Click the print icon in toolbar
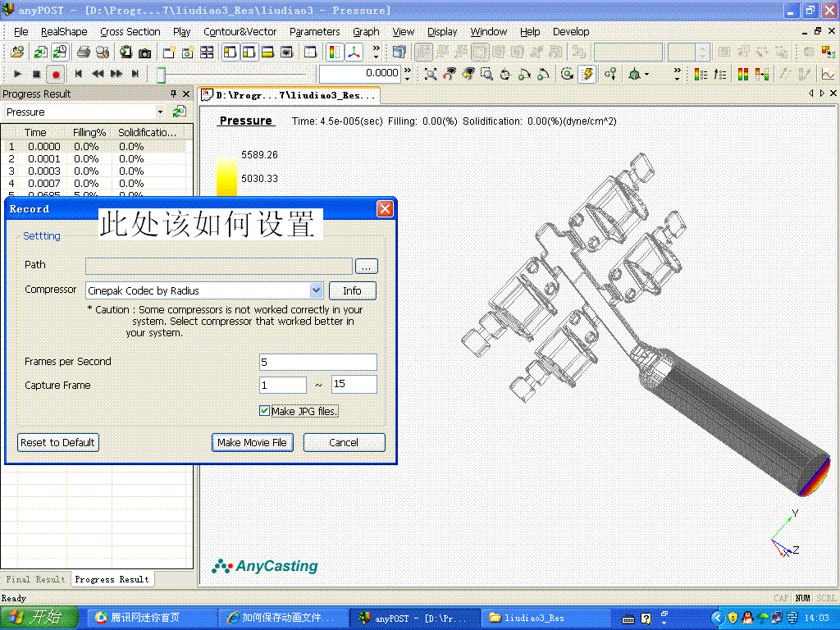 (x=84, y=52)
